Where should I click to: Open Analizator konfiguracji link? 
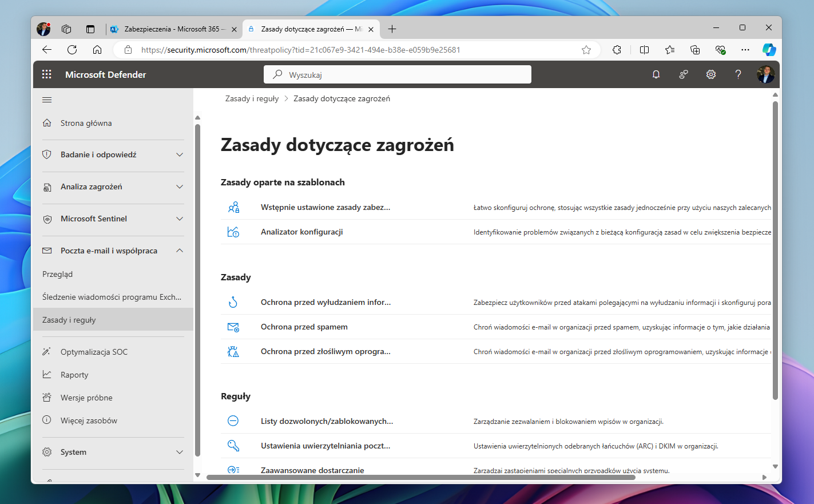click(x=302, y=232)
